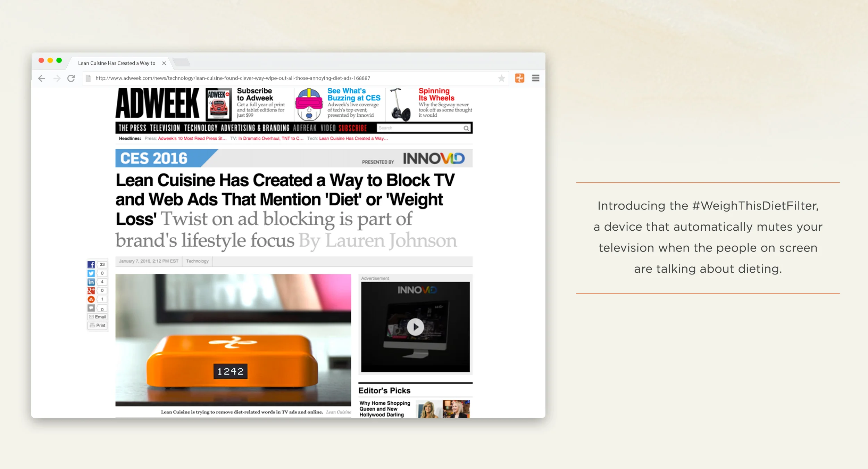Open a new tab button
Image resolution: width=868 pixels, height=469 pixels.
click(x=181, y=63)
